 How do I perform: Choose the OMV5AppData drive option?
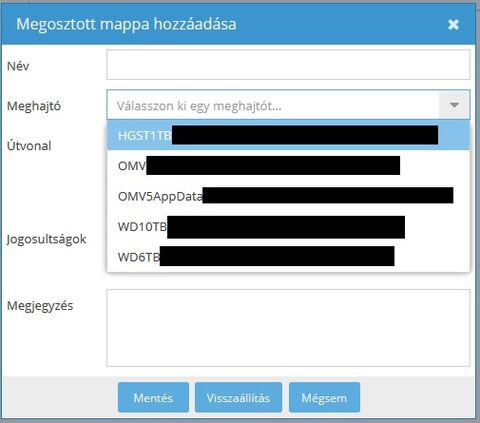(x=288, y=196)
